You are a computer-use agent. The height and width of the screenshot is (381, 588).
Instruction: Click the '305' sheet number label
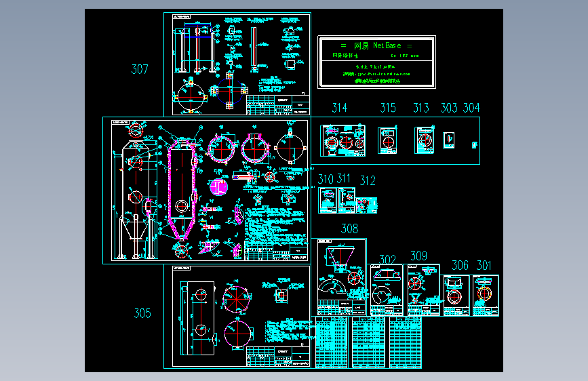tap(142, 313)
